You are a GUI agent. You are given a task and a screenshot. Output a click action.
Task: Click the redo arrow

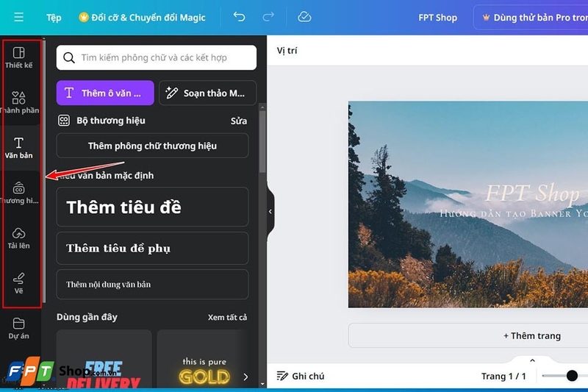pyautogui.click(x=268, y=17)
